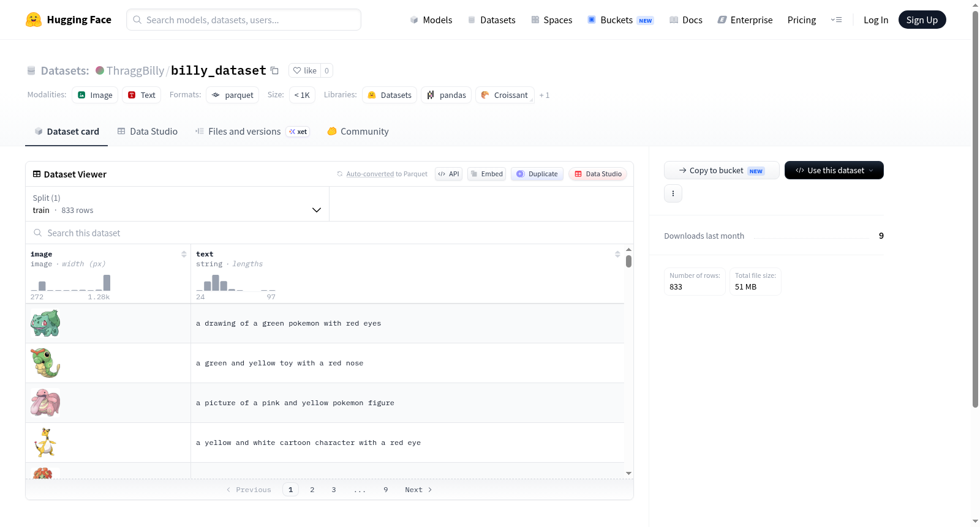Click the Size <1K tag

click(x=302, y=95)
